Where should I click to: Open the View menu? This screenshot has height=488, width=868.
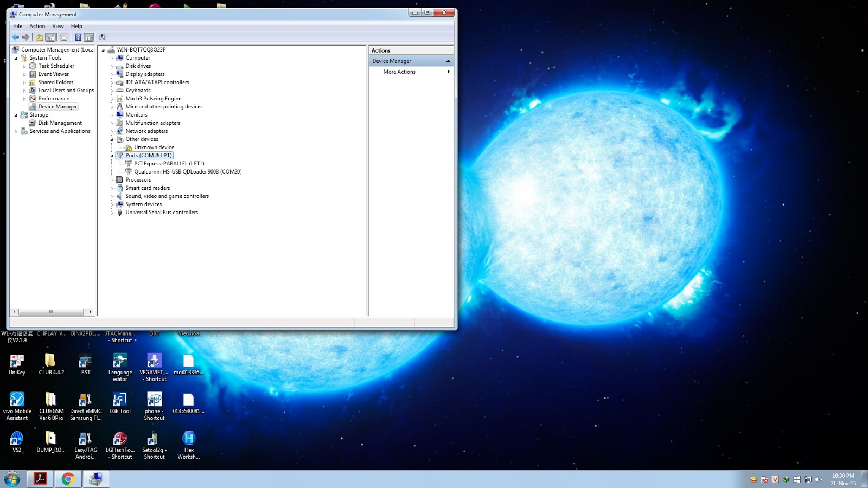click(58, 26)
